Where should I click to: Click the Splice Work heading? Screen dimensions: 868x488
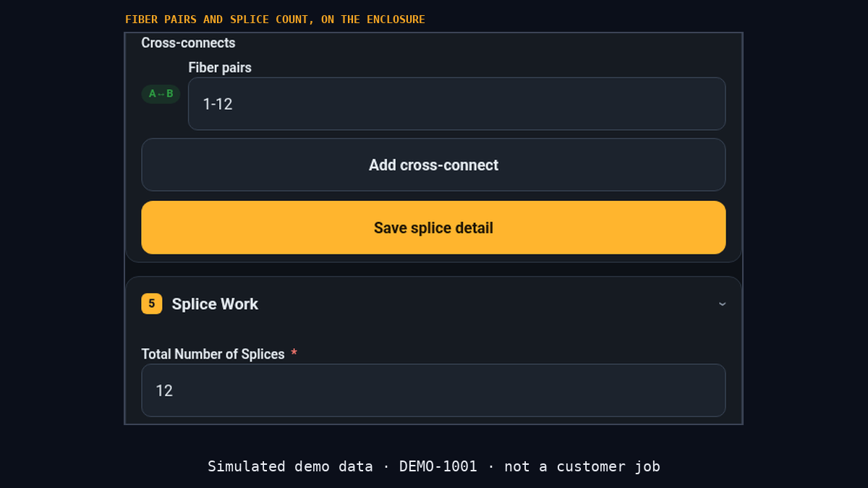pos(215,304)
